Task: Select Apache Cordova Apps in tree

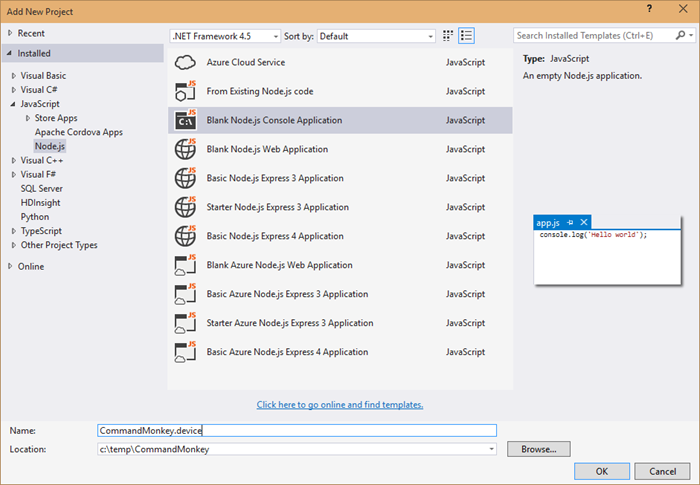Action: (78, 132)
